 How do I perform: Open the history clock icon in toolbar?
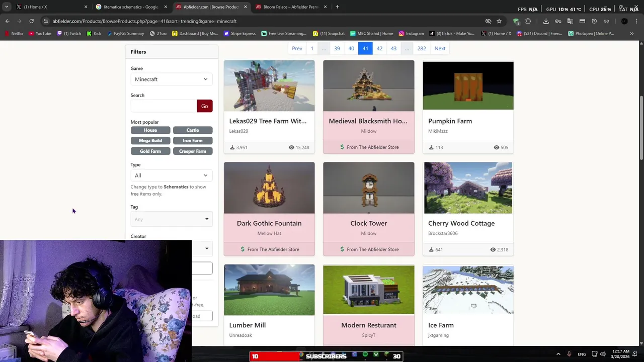(594, 21)
